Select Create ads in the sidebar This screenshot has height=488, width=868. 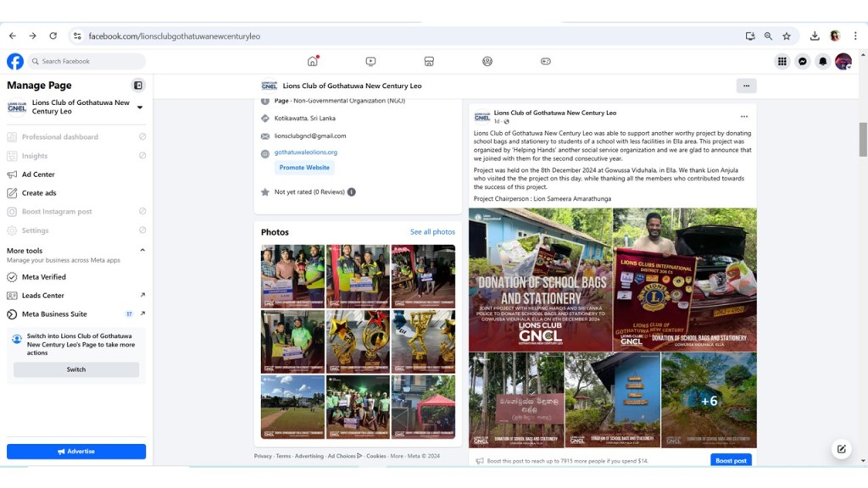point(76,193)
